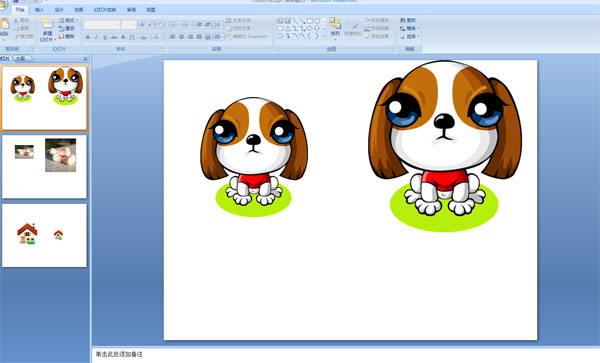Open the 版式 Layout dropdown

(68, 20)
